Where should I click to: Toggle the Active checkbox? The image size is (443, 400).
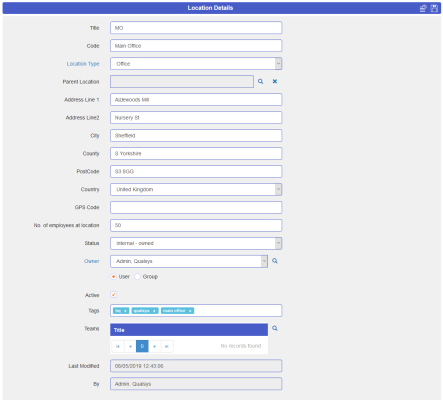coord(114,295)
